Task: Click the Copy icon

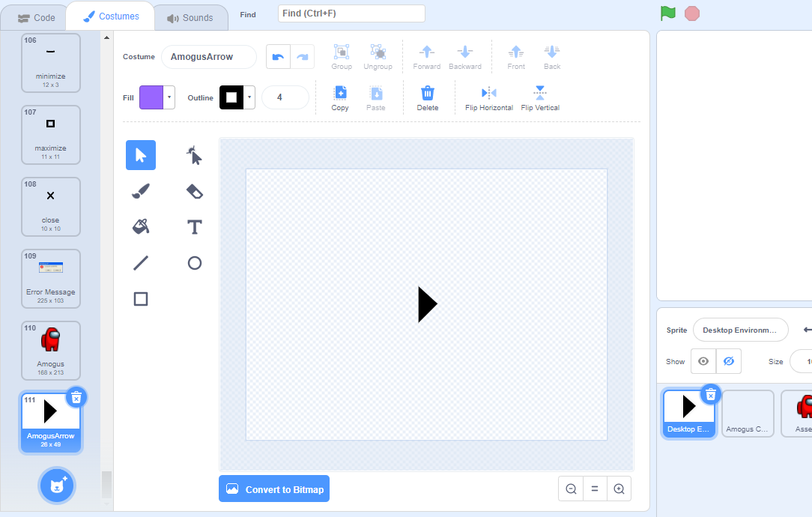Action: (x=340, y=98)
